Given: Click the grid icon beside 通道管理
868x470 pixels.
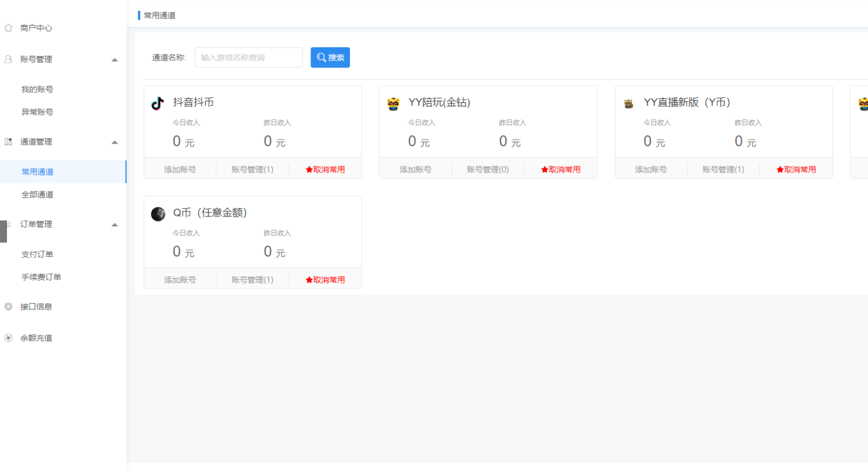Looking at the screenshot, I should [x=8, y=141].
